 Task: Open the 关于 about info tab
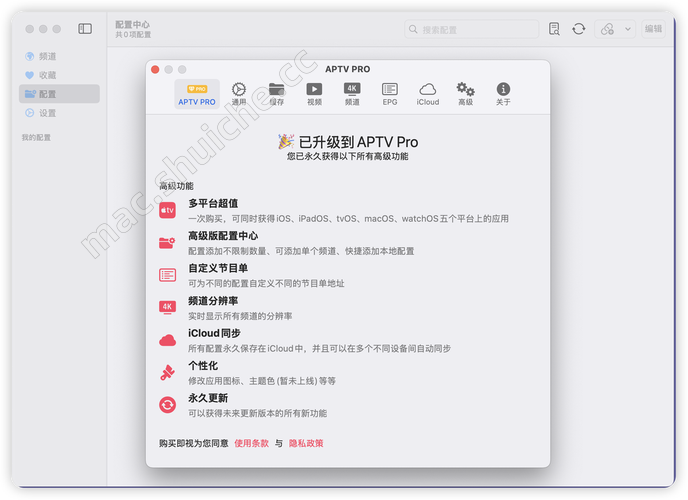[503, 94]
